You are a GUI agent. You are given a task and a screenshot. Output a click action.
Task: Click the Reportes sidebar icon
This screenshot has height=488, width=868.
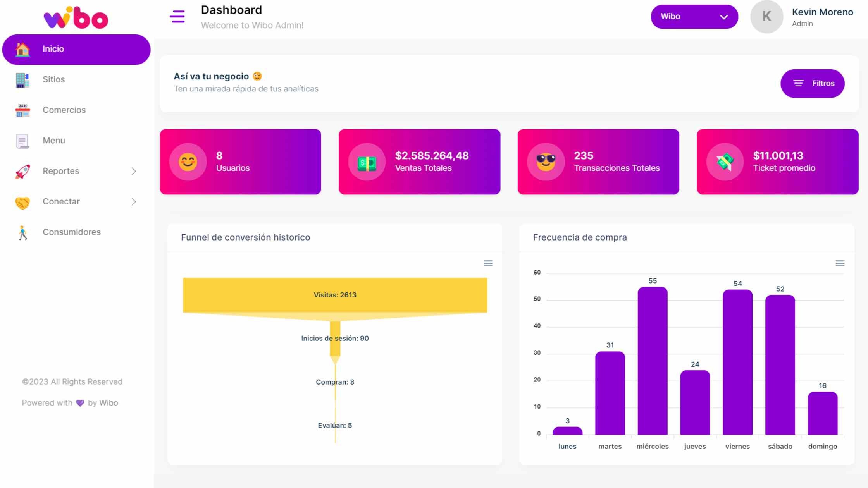tap(22, 171)
